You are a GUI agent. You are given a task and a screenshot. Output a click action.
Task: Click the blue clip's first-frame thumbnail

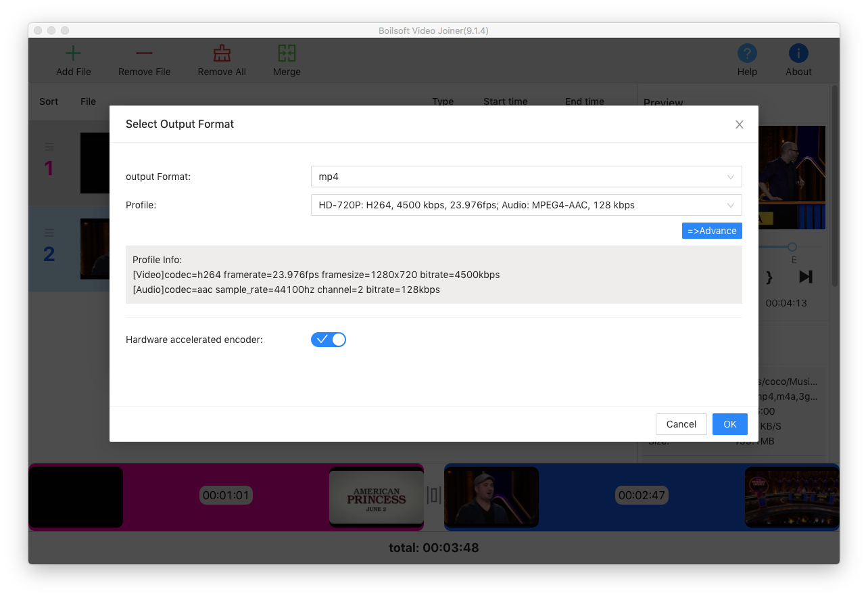[491, 497]
